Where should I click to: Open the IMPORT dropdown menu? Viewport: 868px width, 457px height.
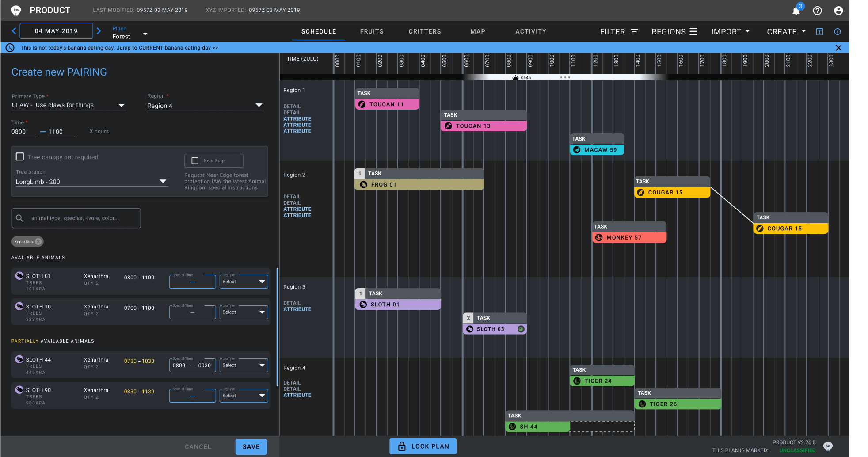click(x=730, y=32)
